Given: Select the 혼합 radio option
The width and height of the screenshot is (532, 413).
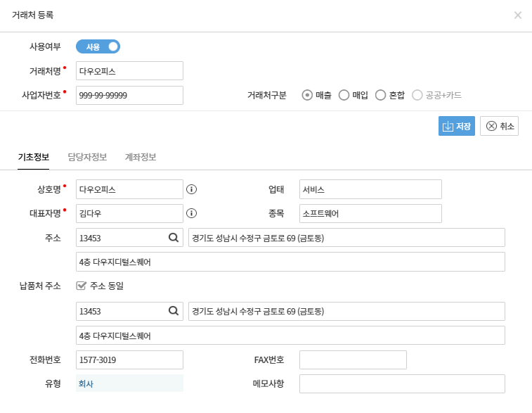Looking at the screenshot, I should [380, 95].
